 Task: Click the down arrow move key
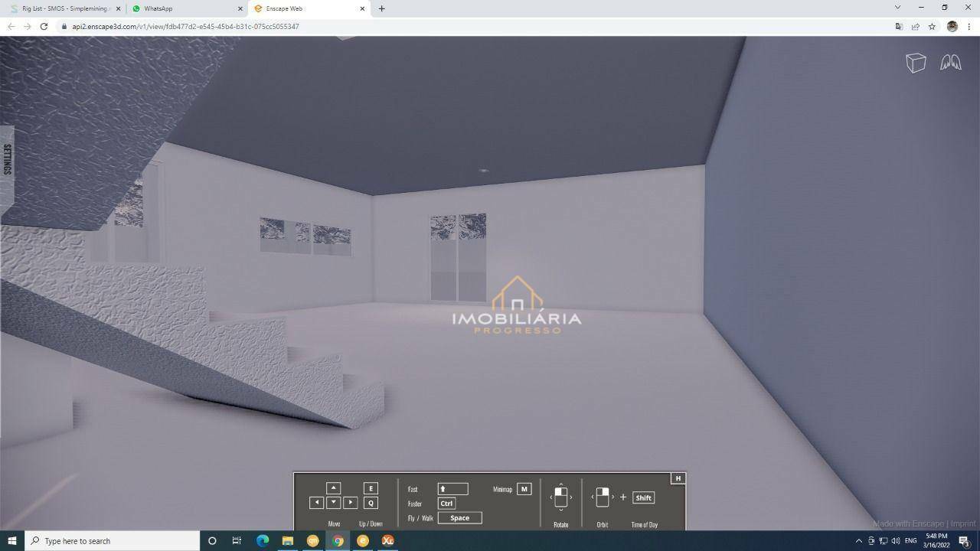click(333, 503)
